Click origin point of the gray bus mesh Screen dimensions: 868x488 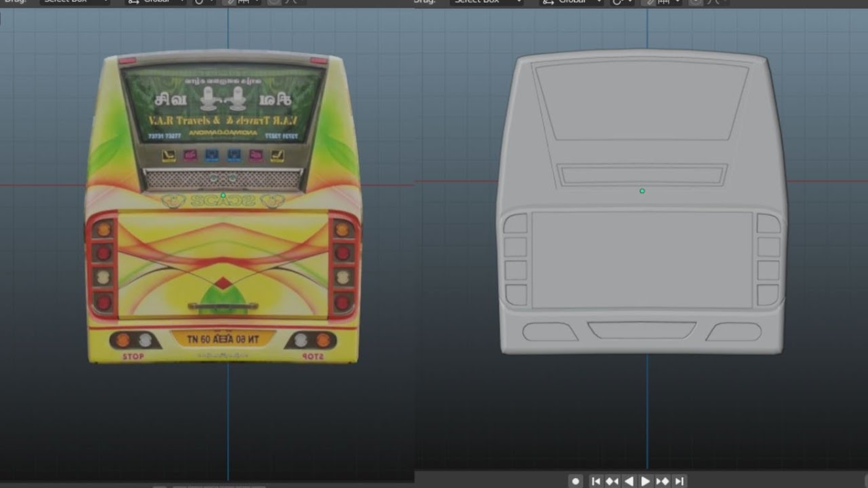point(642,191)
